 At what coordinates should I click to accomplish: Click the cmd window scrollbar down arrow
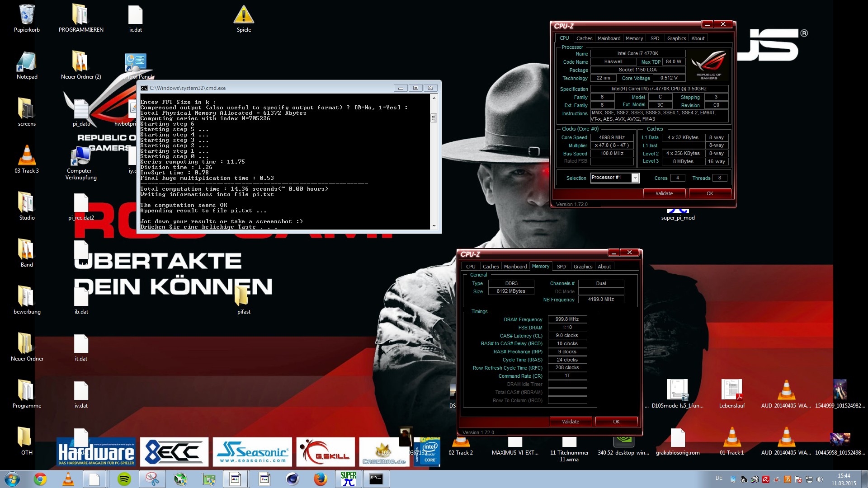click(x=434, y=226)
